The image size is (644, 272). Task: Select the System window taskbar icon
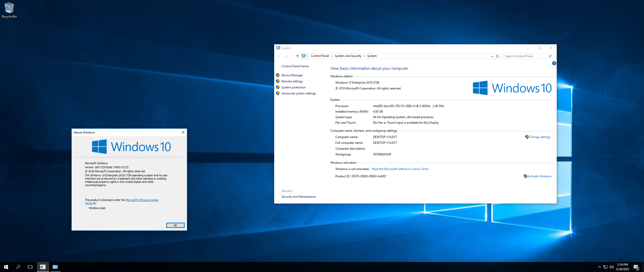tap(55, 267)
